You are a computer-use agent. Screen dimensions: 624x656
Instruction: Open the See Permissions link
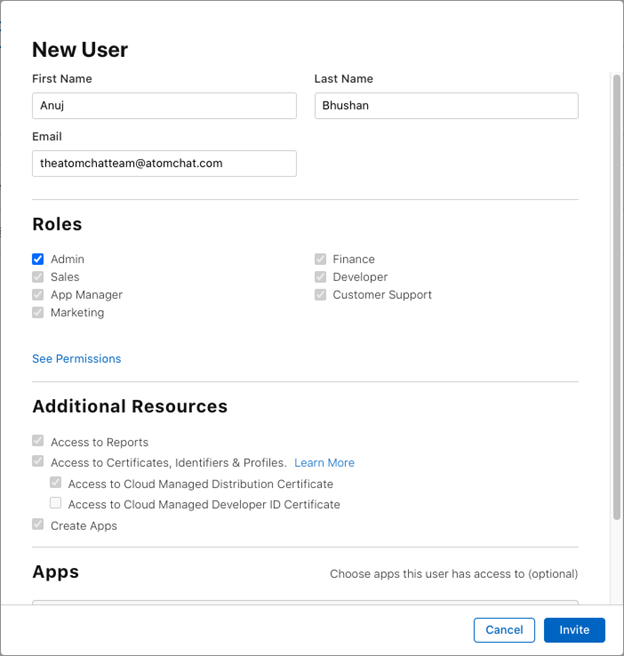click(77, 359)
